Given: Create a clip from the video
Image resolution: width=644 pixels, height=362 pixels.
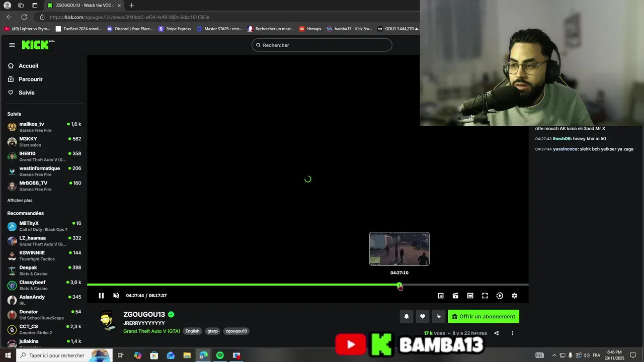Looking at the screenshot, I should click(x=455, y=296).
